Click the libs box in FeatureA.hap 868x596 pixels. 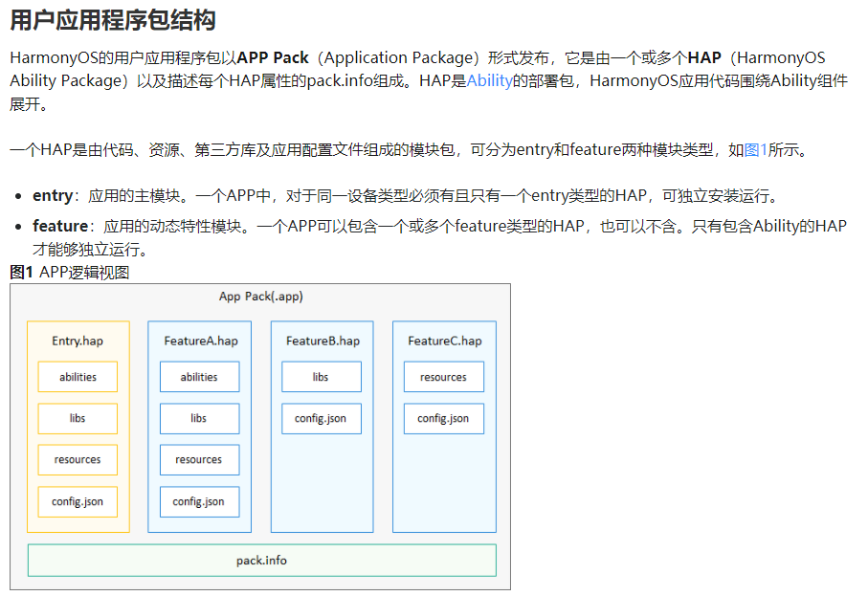(199, 418)
